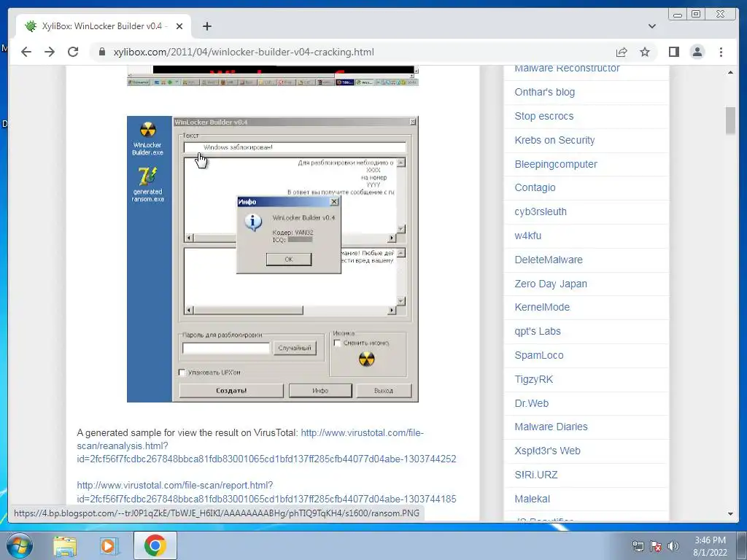Viewport: 747px width, 560px height.
Task: Click the page scrollbar down arrow
Action: click(x=730, y=514)
